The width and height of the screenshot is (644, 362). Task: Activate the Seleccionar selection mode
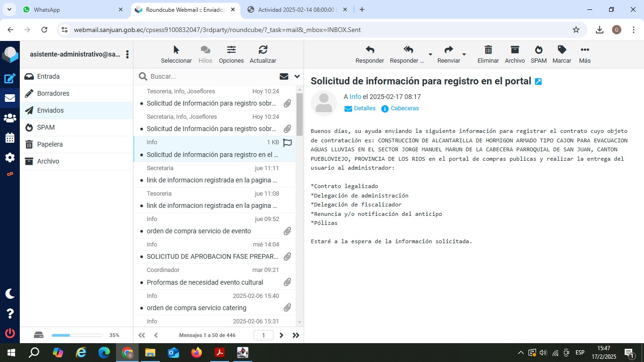176,50
